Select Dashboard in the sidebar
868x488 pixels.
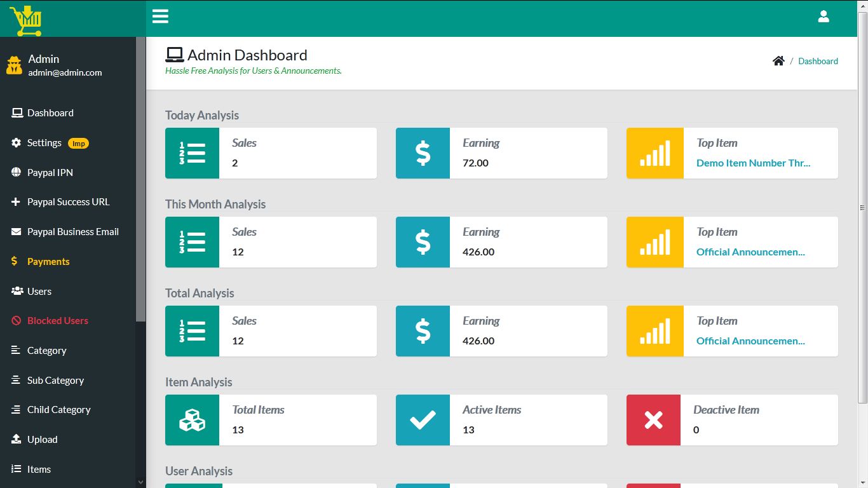[x=50, y=112]
